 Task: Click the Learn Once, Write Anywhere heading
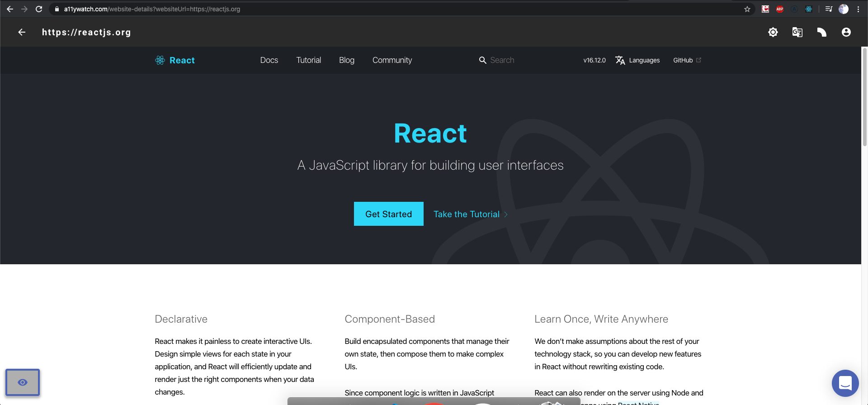(x=601, y=319)
